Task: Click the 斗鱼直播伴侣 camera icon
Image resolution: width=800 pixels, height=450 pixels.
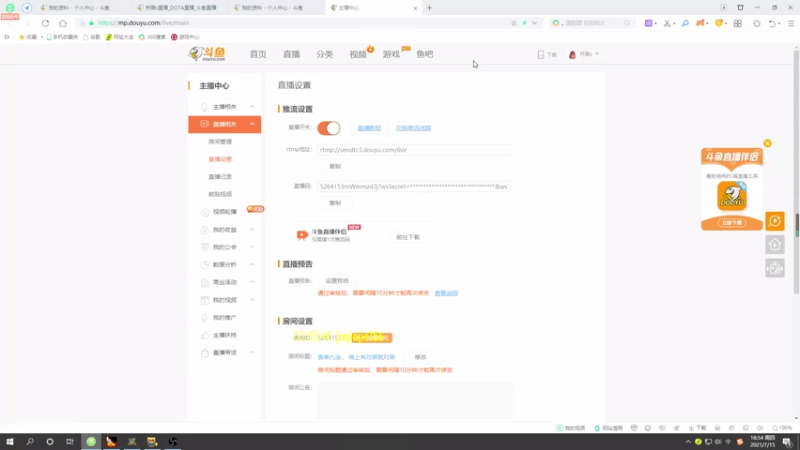Action: 302,235
